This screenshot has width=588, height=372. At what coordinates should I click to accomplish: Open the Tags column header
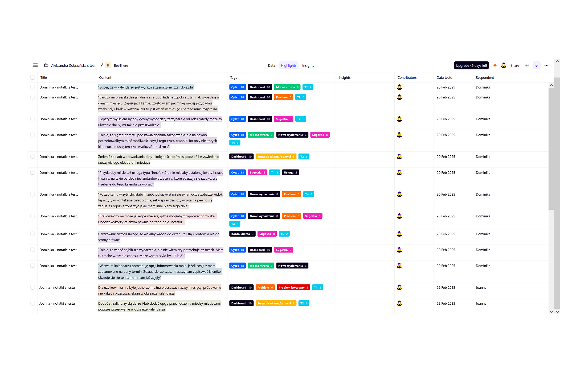pyautogui.click(x=234, y=78)
